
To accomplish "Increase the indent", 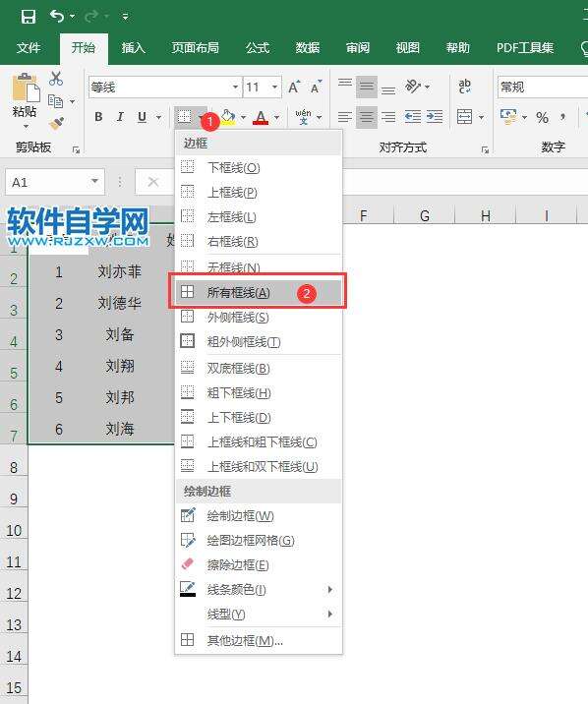I will 435,117.
